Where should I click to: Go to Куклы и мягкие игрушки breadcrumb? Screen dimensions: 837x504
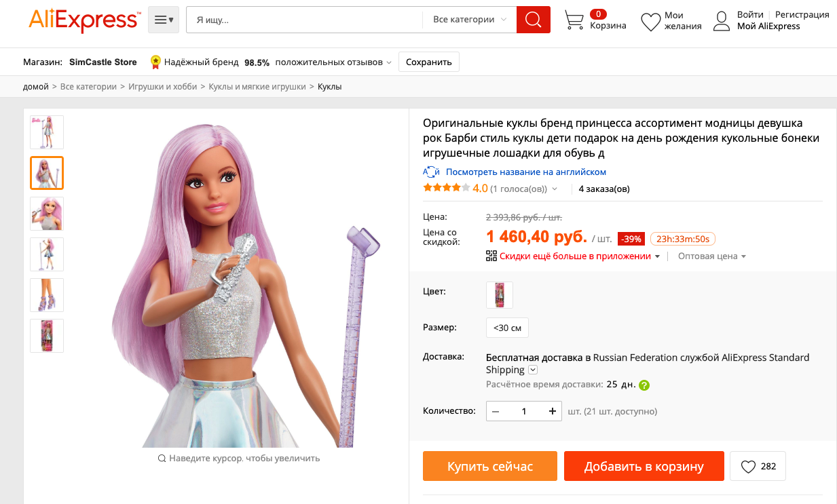(x=257, y=87)
